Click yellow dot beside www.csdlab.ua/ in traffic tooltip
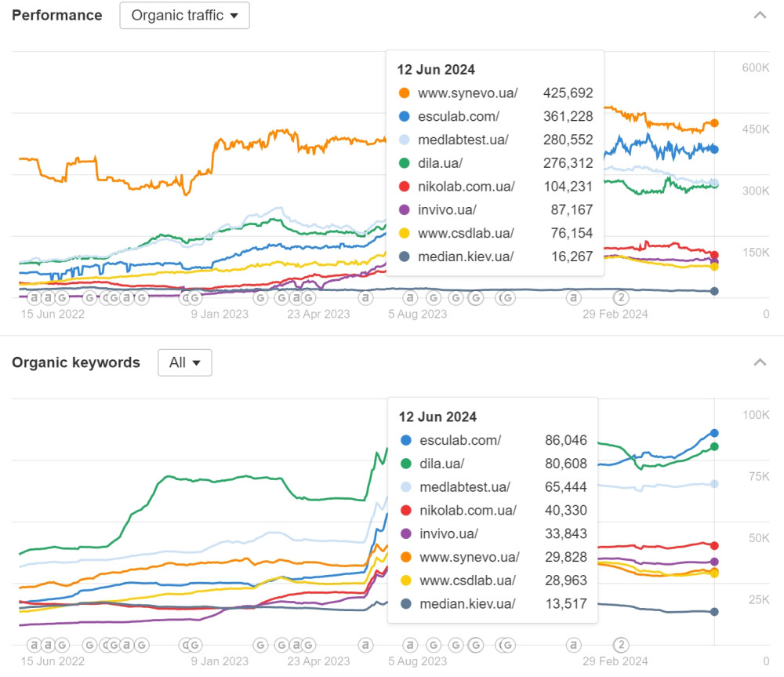This screenshot has width=784, height=677. 405,233
